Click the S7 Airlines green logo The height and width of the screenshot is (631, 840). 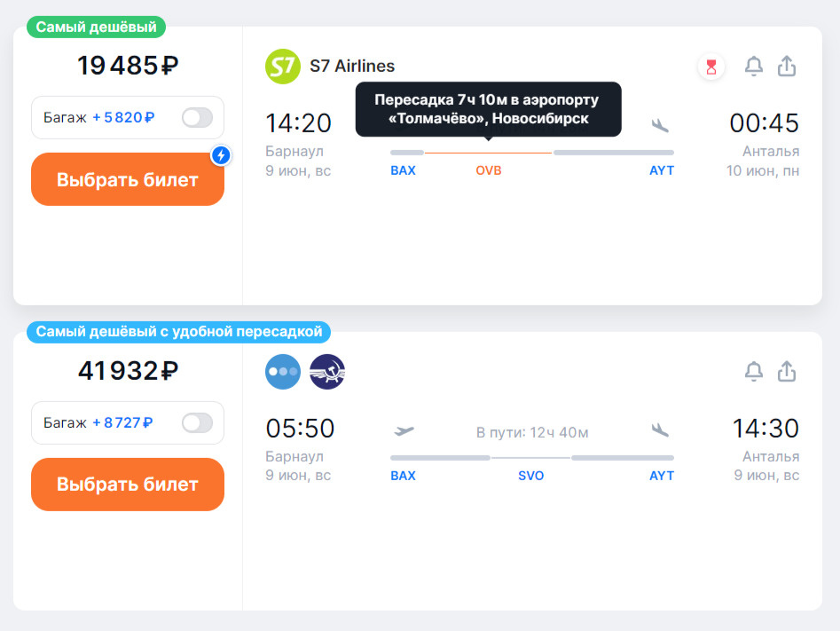[x=282, y=67]
